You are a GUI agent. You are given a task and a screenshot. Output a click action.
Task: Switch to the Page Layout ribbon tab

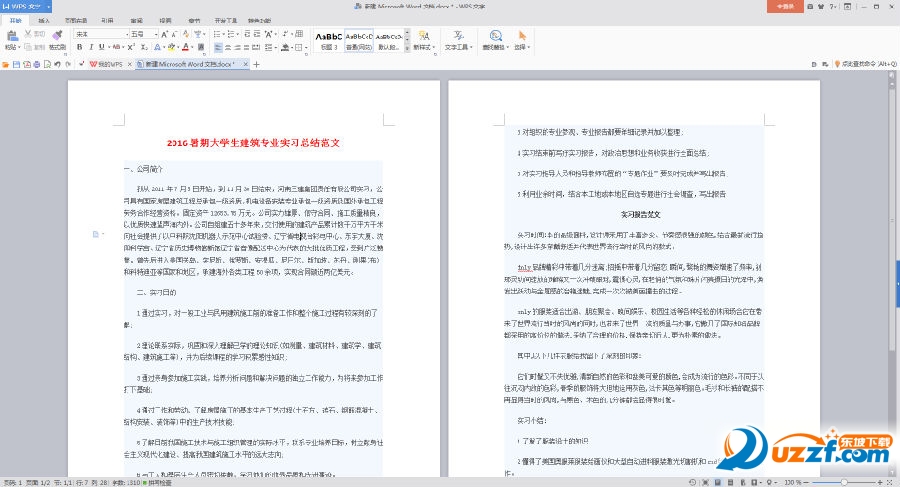point(76,20)
